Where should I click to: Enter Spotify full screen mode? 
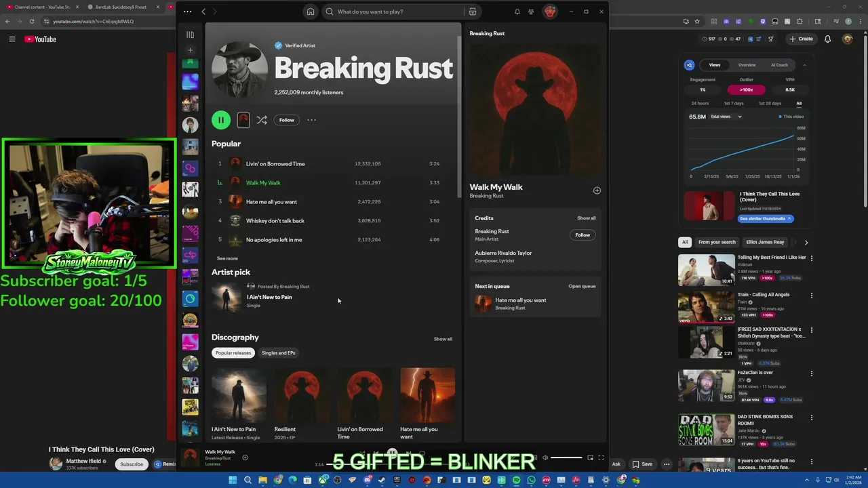coord(601,457)
